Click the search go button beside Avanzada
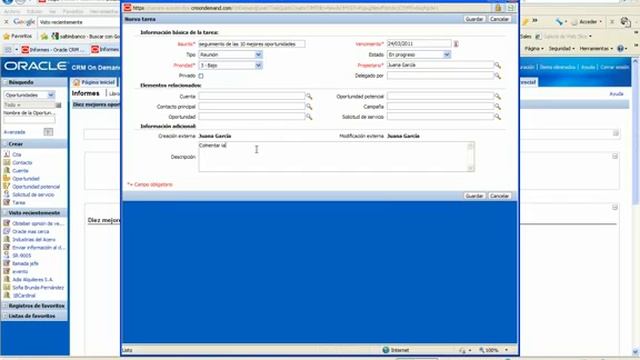The width and height of the screenshot is (640, 360). 48,132
